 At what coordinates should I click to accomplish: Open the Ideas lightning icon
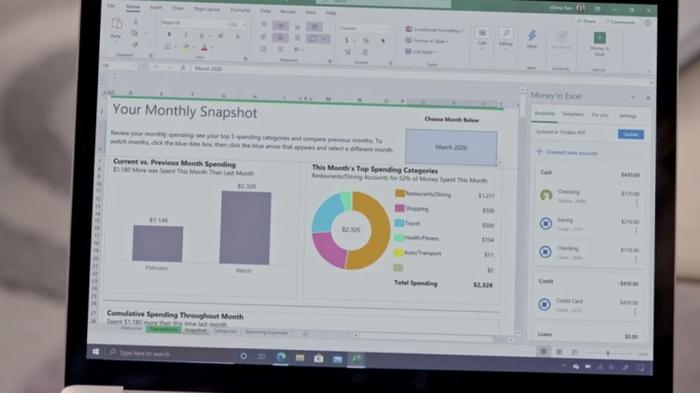click(x=532, y=36)
